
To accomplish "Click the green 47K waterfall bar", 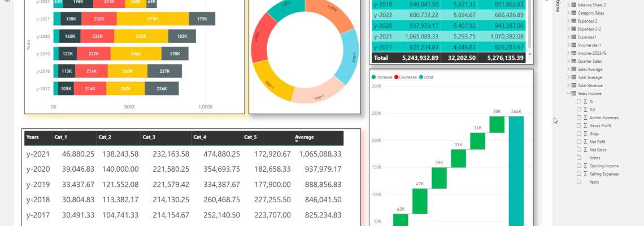I will pos(420,201).
